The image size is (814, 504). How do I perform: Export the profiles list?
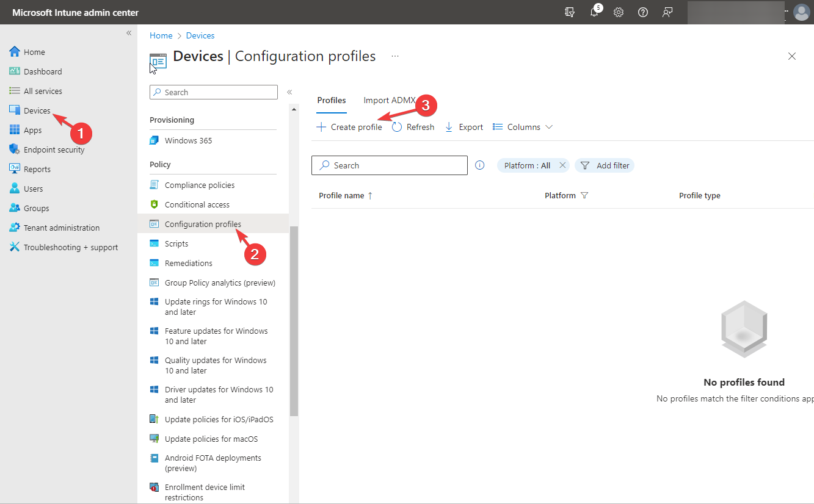point(463,126)
